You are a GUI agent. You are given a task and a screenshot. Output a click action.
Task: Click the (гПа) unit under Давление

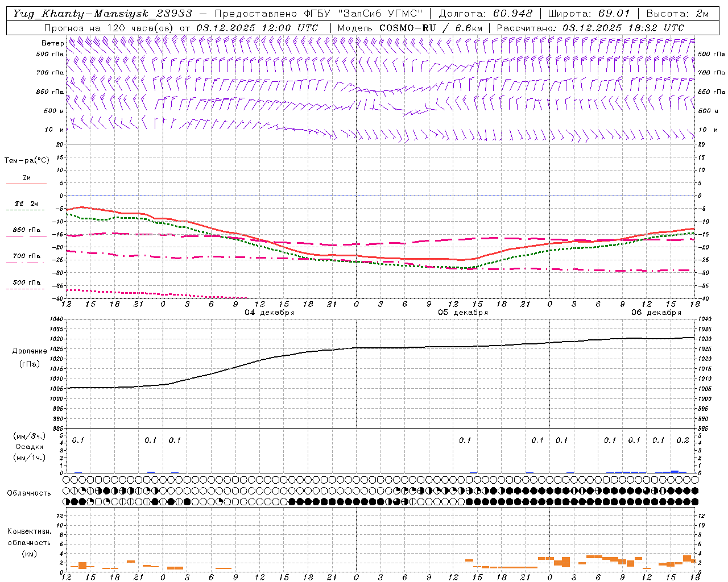(29, 364)
